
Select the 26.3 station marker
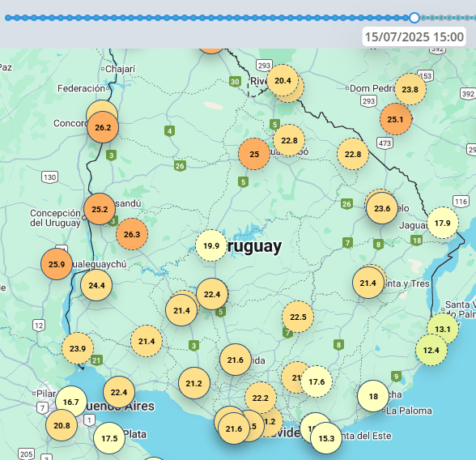pos(132,234)
